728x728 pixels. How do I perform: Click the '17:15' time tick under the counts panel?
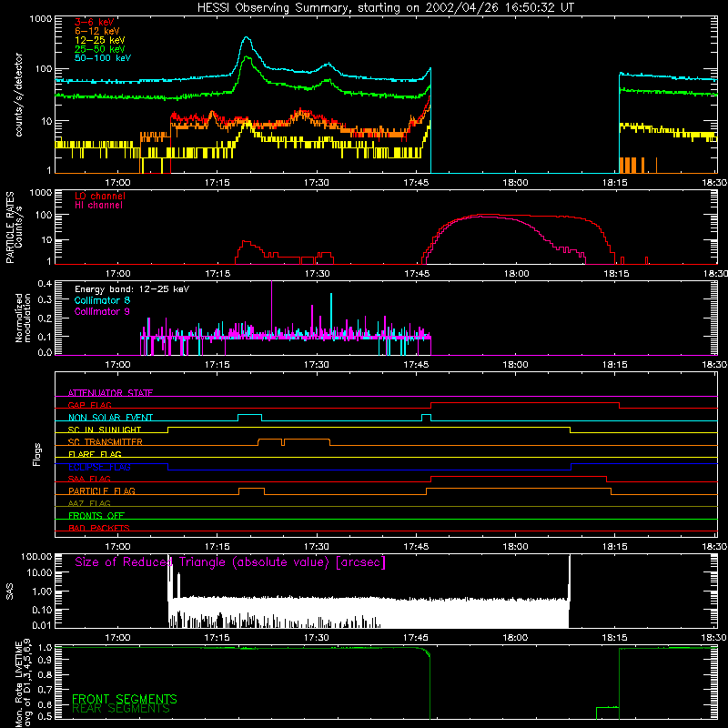pos(217,183)
